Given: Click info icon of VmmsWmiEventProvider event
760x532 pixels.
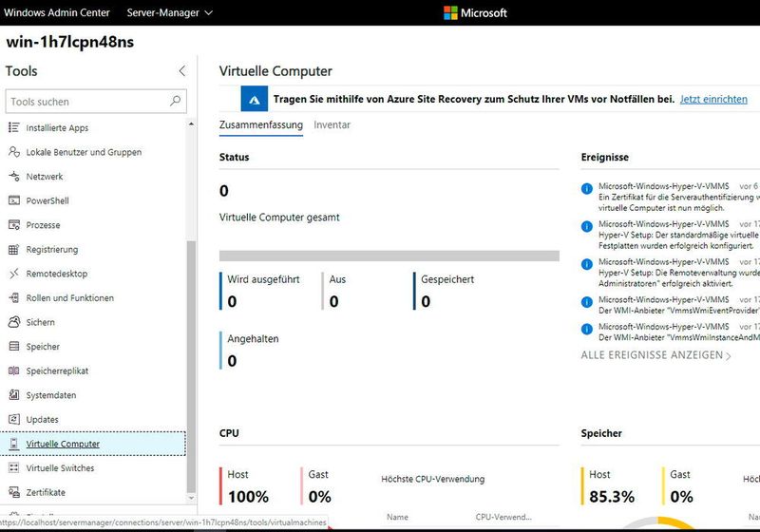Looking at the screenshot, I should [x=586, y=302].
